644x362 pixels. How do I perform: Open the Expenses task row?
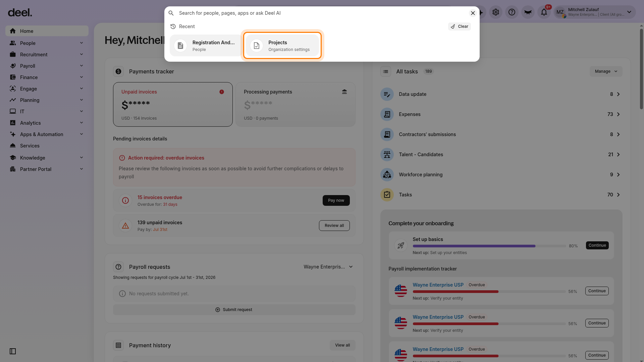(501, 114)
